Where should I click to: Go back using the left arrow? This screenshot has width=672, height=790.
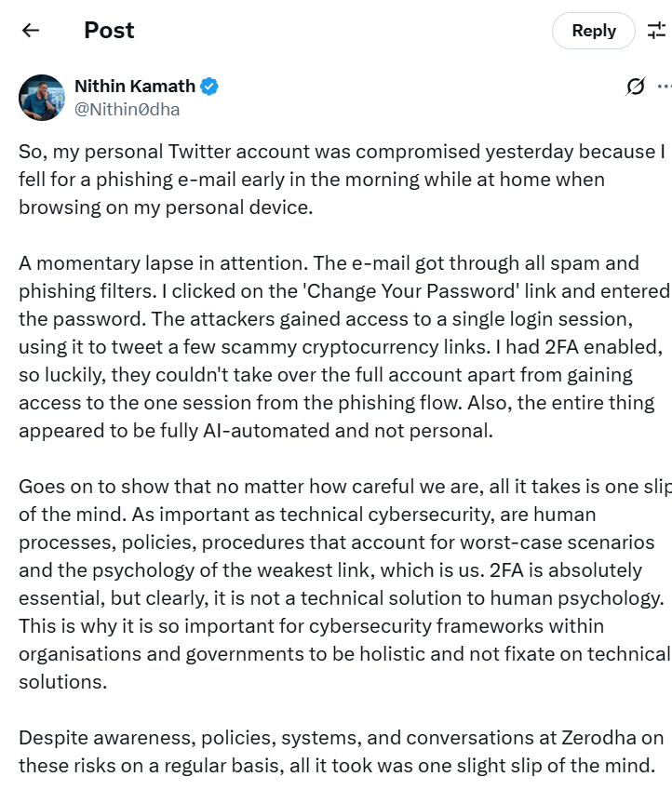click(x=31, y=31)
